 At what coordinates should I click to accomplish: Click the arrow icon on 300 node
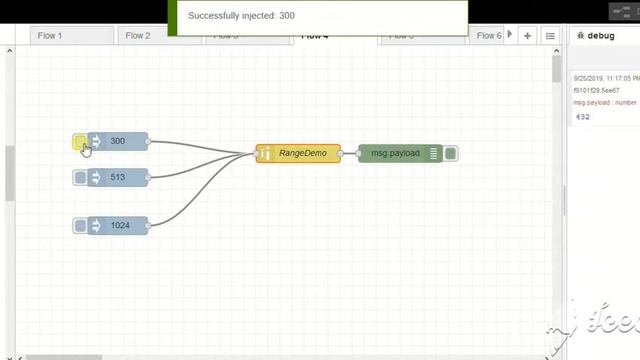click(96, 142)
